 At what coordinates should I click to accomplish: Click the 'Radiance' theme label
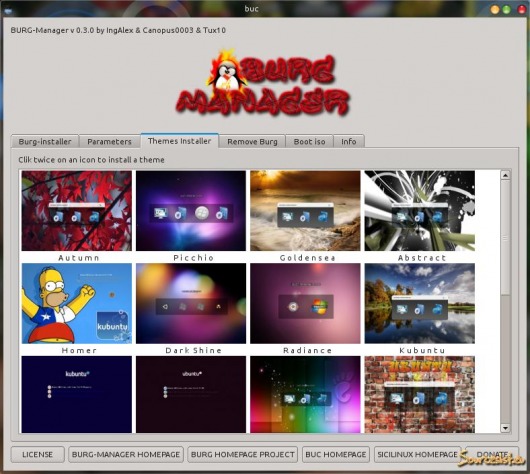click(x=307, y=351)
